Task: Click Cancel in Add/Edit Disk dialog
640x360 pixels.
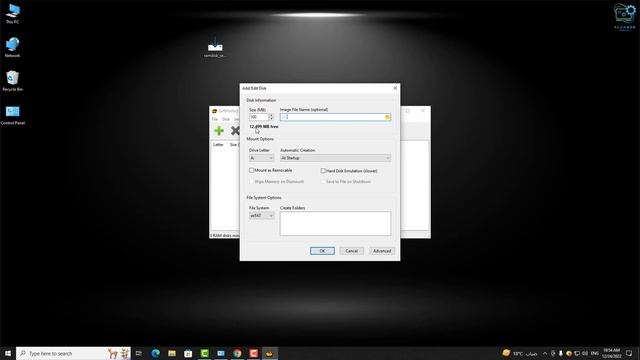Action: coord(351,251)
